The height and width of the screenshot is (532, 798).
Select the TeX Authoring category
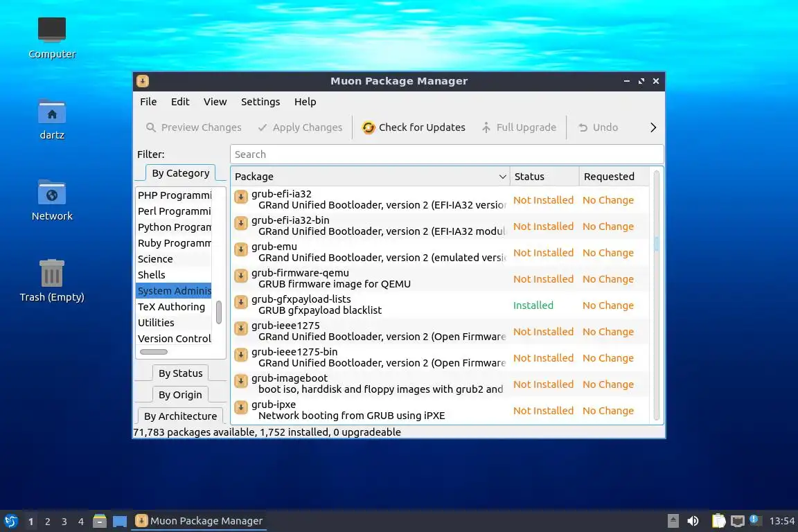pos(174,307)
